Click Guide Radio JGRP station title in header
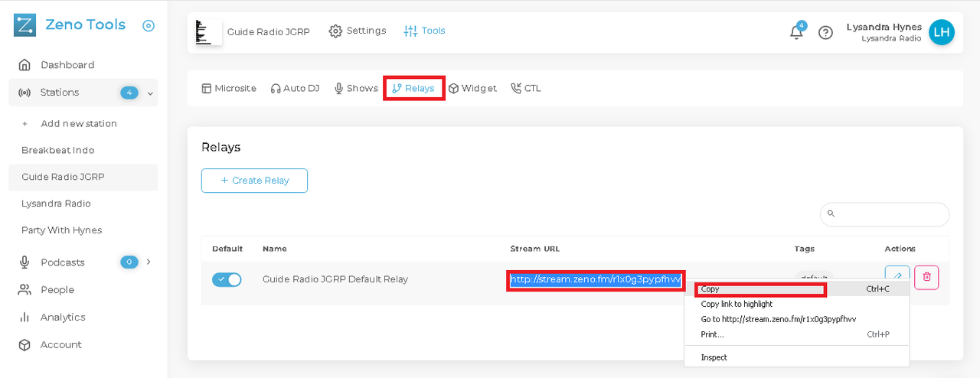The width and height of the screenshot is (980, 378). [x=269, y=32]
